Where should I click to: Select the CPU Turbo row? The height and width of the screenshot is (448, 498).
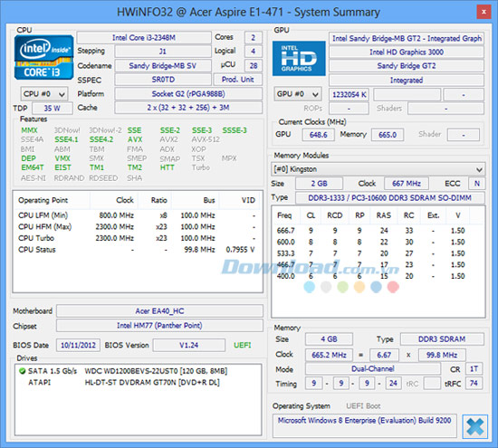137,238
